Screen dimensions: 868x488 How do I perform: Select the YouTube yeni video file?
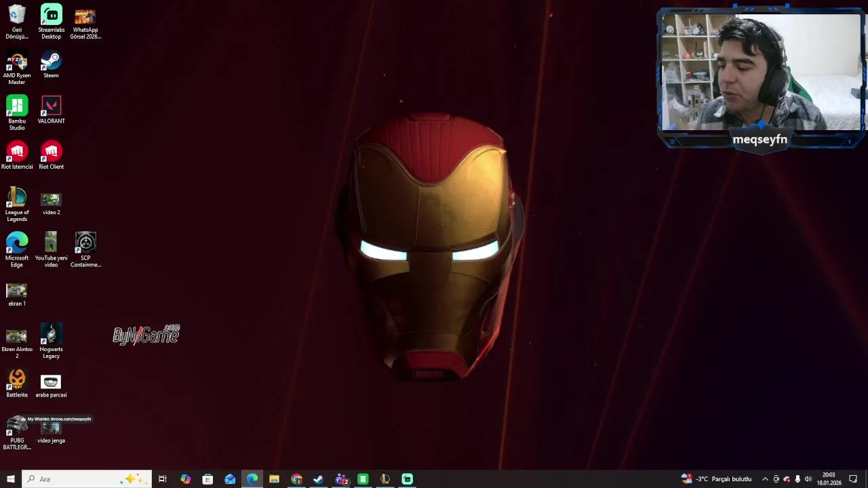coord(51,250)
